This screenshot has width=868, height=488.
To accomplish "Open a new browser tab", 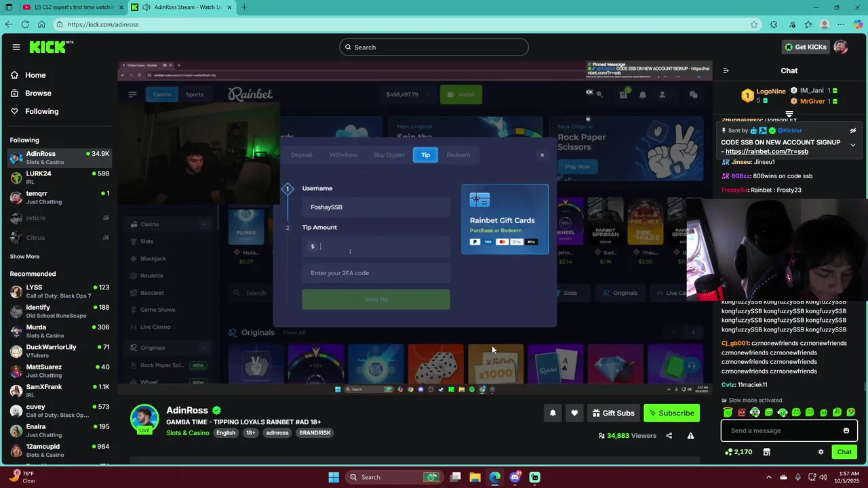I will (x=244, y=7).
